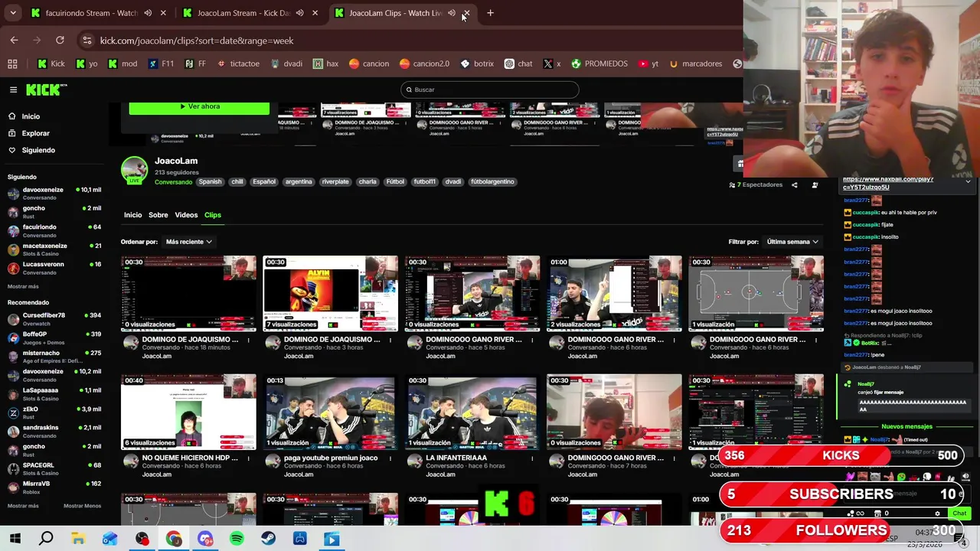
Task: Click the riverplate tag
Action: click(x=335, y=182)
